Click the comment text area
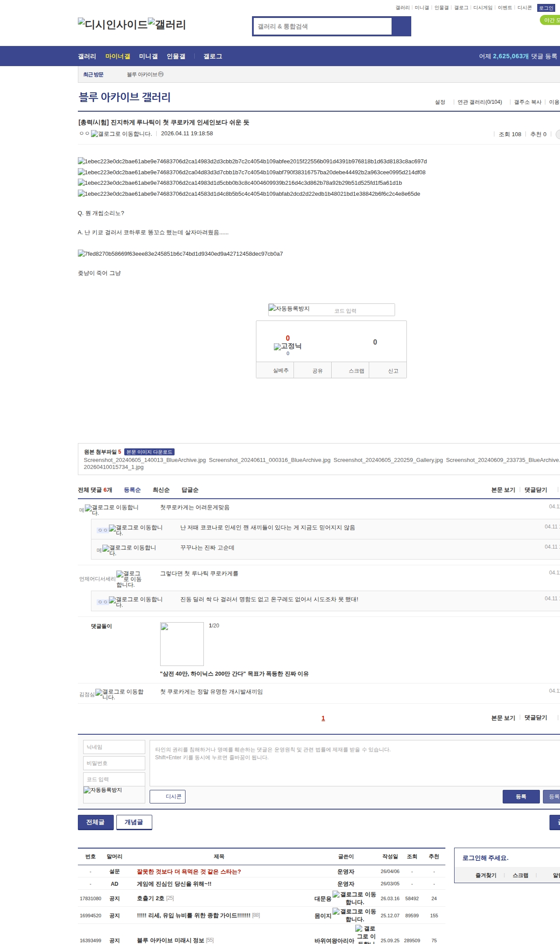This screenshot has height=944, width=560. tap(355, 763)
